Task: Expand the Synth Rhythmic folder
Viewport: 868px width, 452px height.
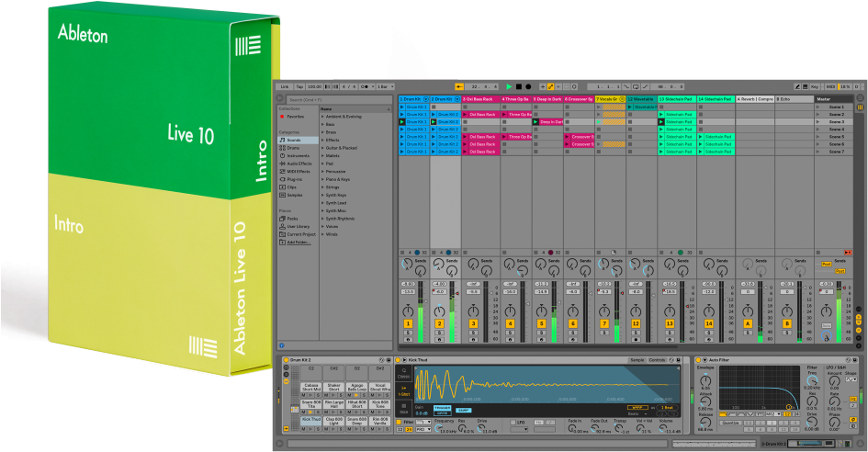Action: point(322,219)
